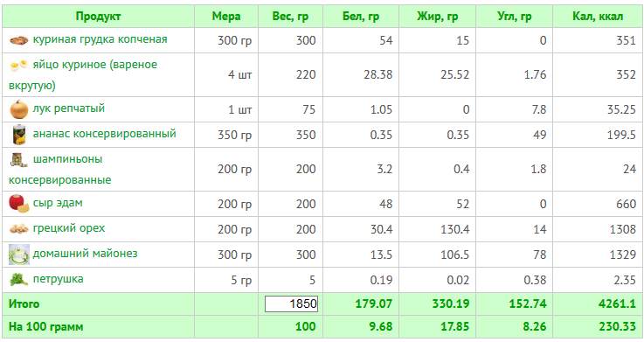Click the canned mushrooms jar icon
The height and width of the screenshot is (342, 644).
click(x=18, y=160)
